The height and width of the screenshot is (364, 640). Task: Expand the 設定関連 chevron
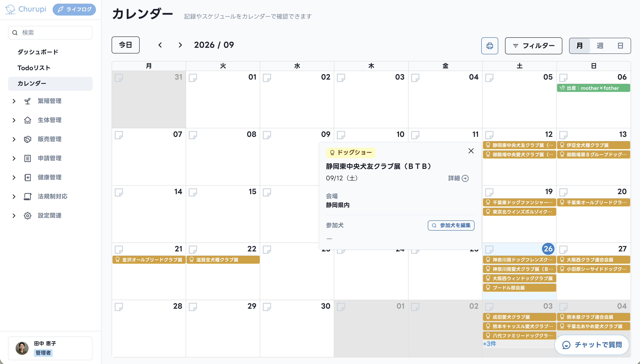point(14,216)
